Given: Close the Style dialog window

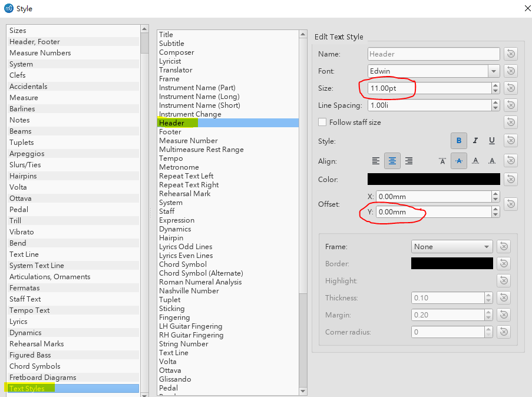Looking at the screenshot, I should (527, 8).
